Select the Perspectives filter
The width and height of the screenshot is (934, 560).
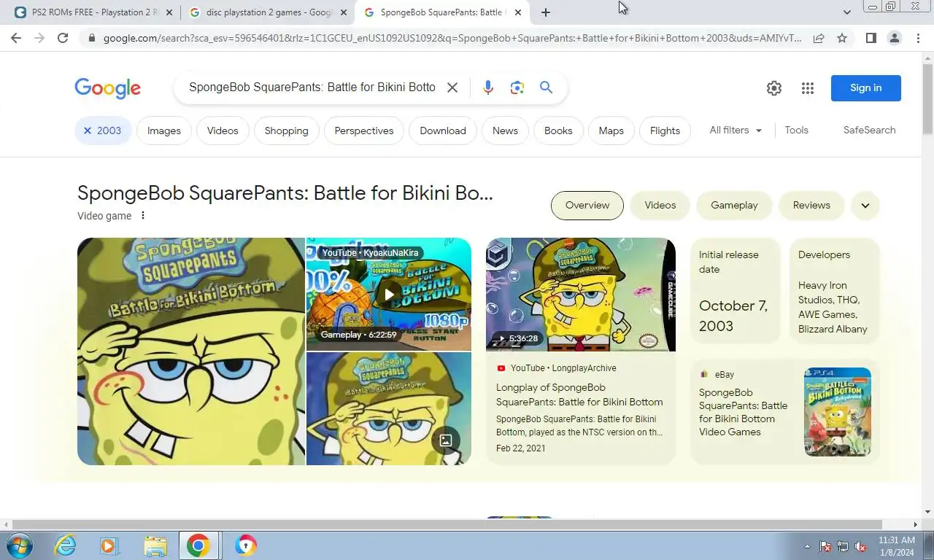click(364, 131)
